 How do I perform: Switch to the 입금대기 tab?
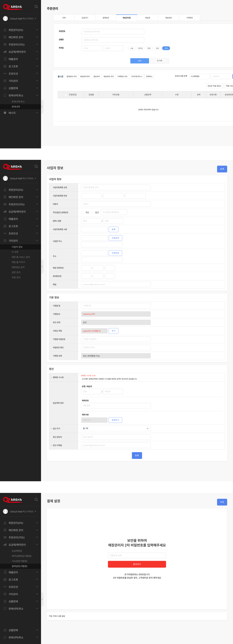pyautogui.click(x=85, y=18)
